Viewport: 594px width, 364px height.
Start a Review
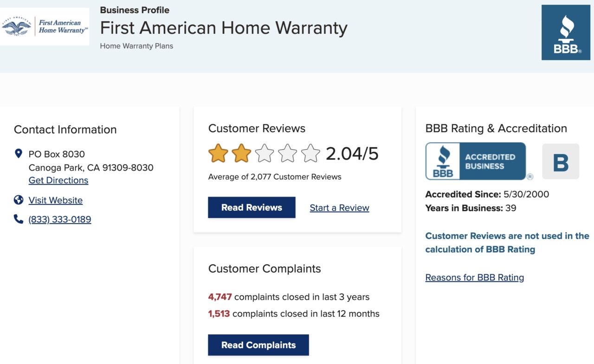[x=339, y=207]
